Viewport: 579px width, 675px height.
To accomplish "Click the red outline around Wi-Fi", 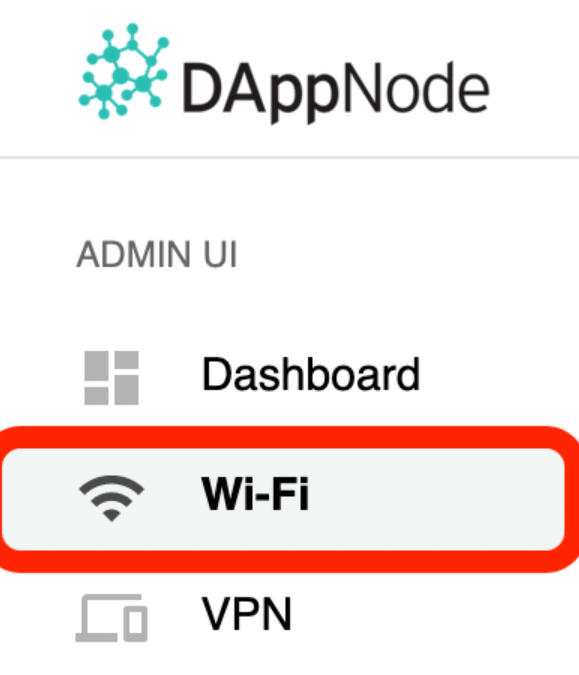I will pyautogui.click(x=289, y=437).
